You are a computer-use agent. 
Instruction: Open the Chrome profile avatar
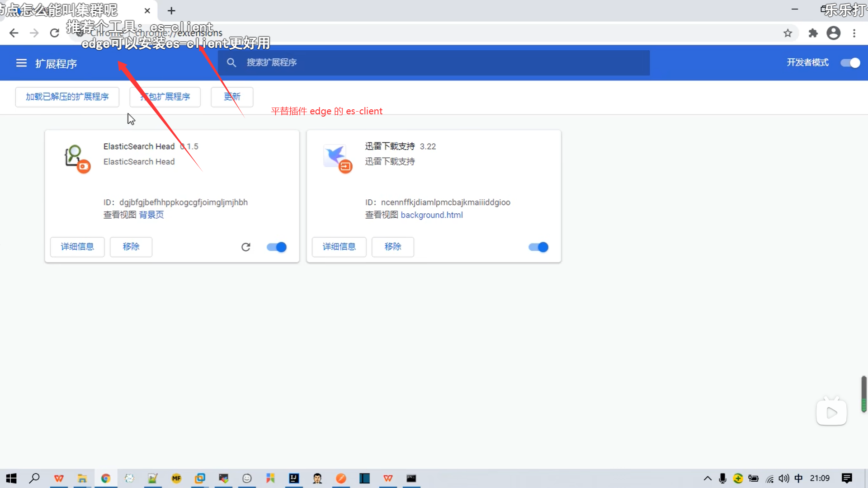pos(833,33)
